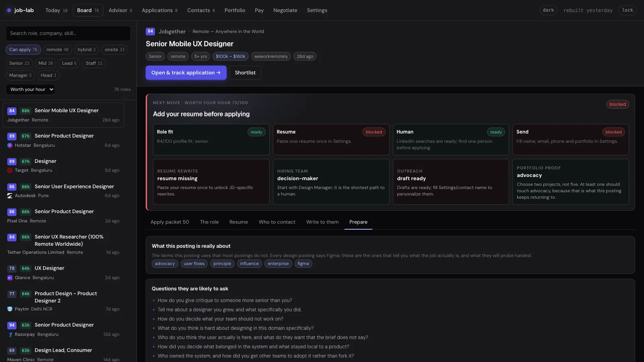Go to the Applications section

(159, 10)
